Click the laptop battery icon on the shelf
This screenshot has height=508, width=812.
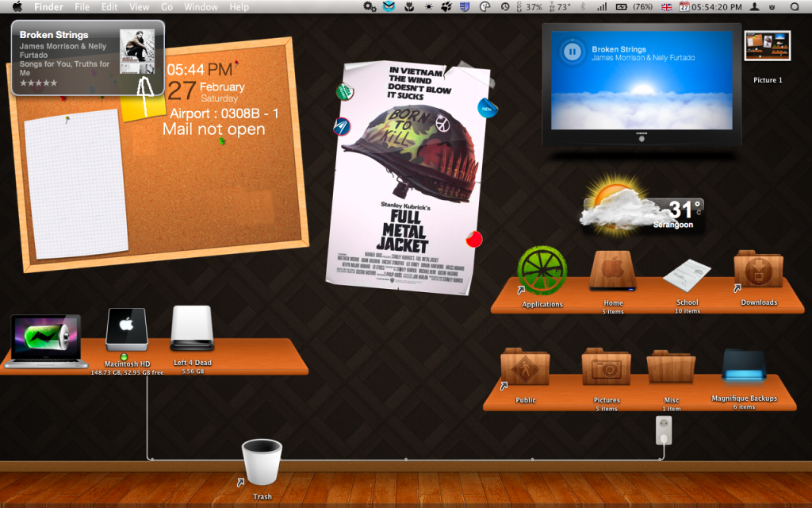(45, 341)
